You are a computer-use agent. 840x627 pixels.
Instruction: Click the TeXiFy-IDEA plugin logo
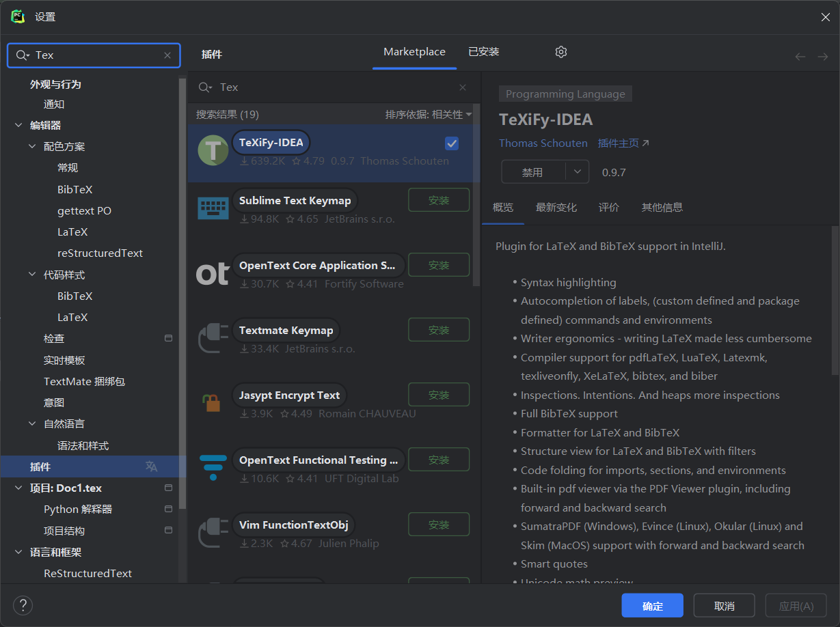click(x=213, y=150)
